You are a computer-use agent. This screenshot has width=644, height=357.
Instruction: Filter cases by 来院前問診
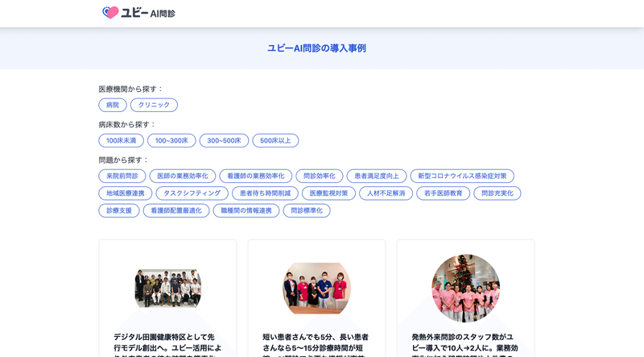coord(122,176)
